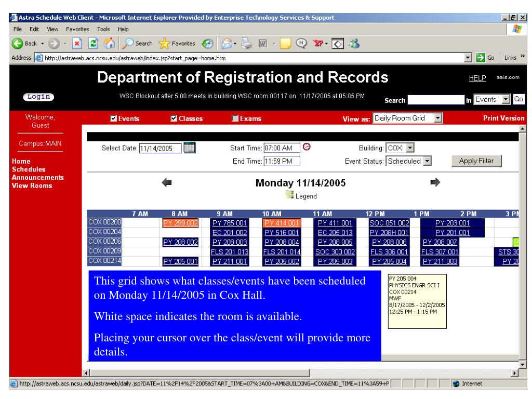This screenshot has height=399, width=532.
Task: Uncheck the Classes checkbox
Action: click(x=174, y=118)
